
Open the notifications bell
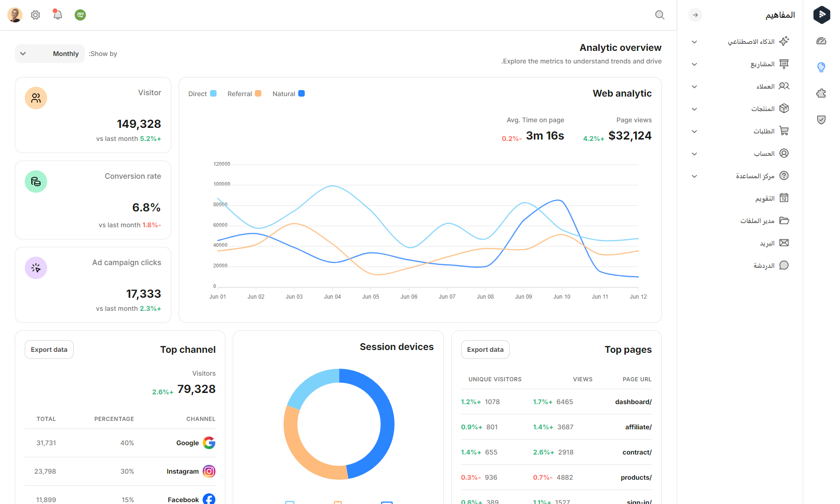57,14
